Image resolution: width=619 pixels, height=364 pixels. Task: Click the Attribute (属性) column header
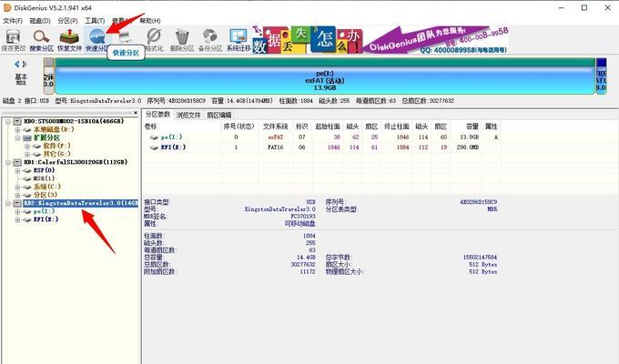pyautogui.click(x=492, y=126)
